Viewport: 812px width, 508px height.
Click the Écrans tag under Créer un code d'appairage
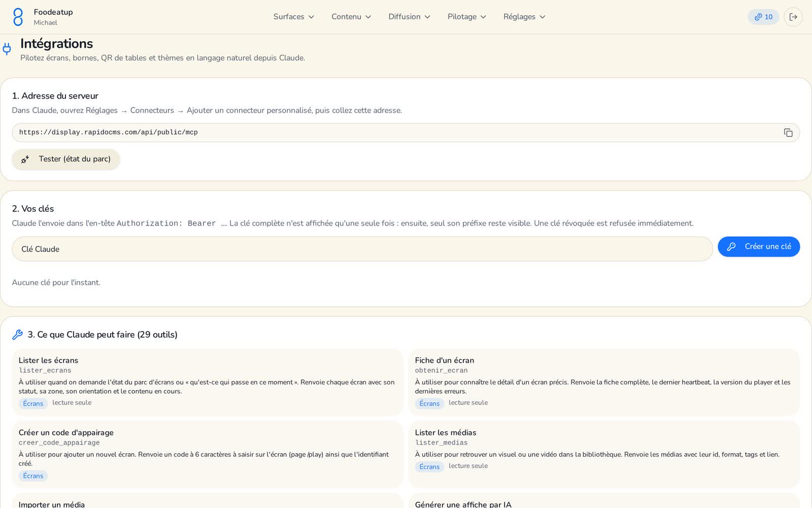(x=33, y=475)
